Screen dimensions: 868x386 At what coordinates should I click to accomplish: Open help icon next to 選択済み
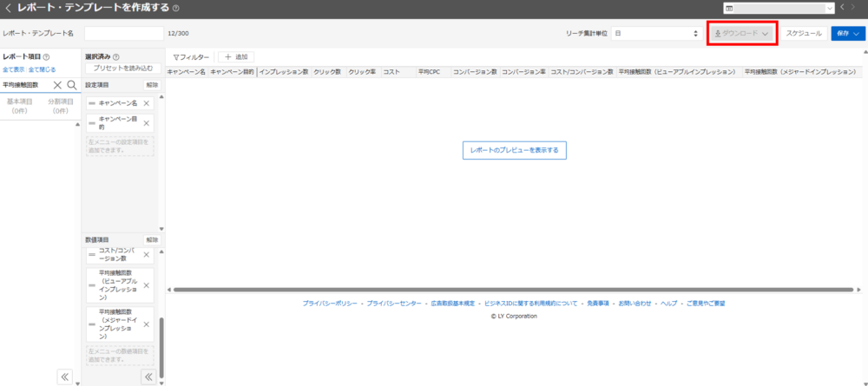(x=116, y=56)
